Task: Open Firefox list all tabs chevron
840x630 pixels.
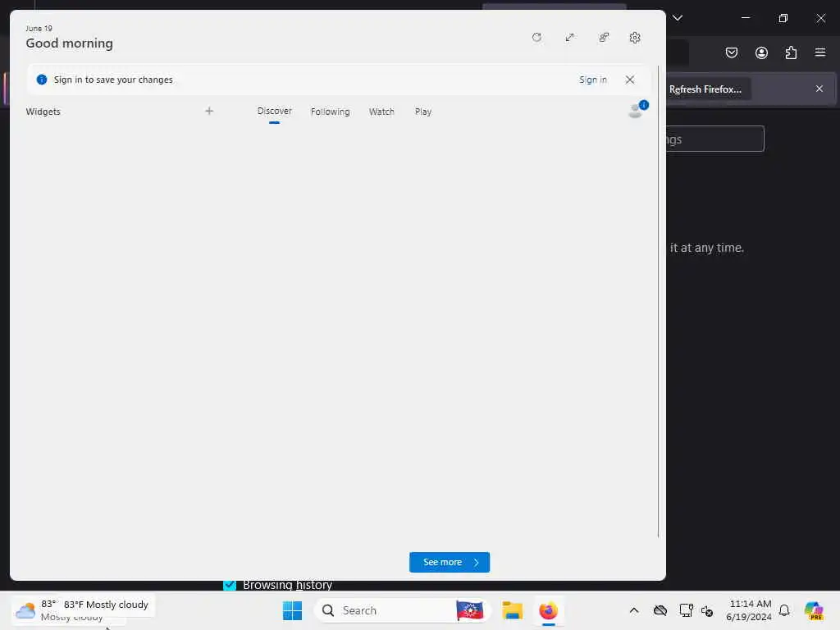Action: tap(678, 18)
